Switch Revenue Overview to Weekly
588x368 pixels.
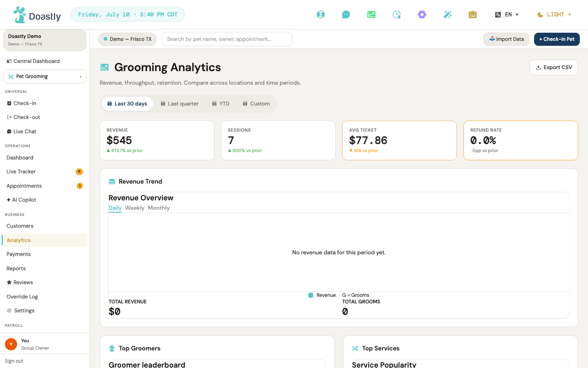pos(135,208)
